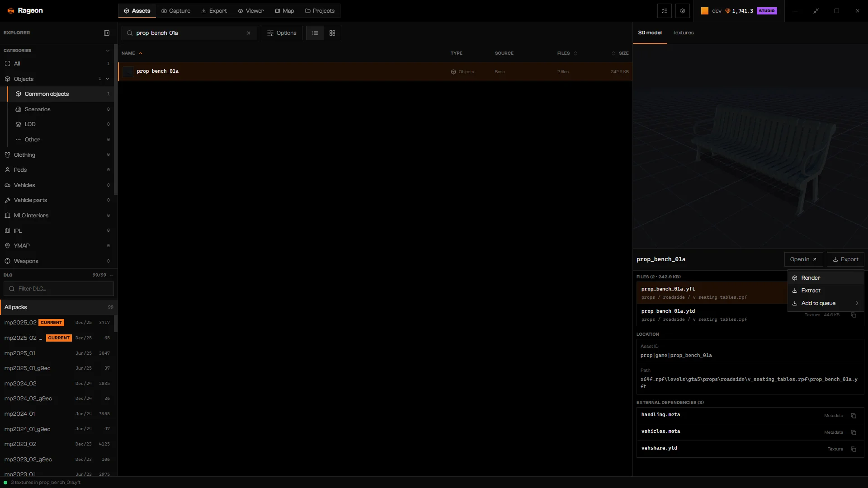Open settings gear in top bar
The height and width of the screenshot is (488, 868).
point(683,11)
